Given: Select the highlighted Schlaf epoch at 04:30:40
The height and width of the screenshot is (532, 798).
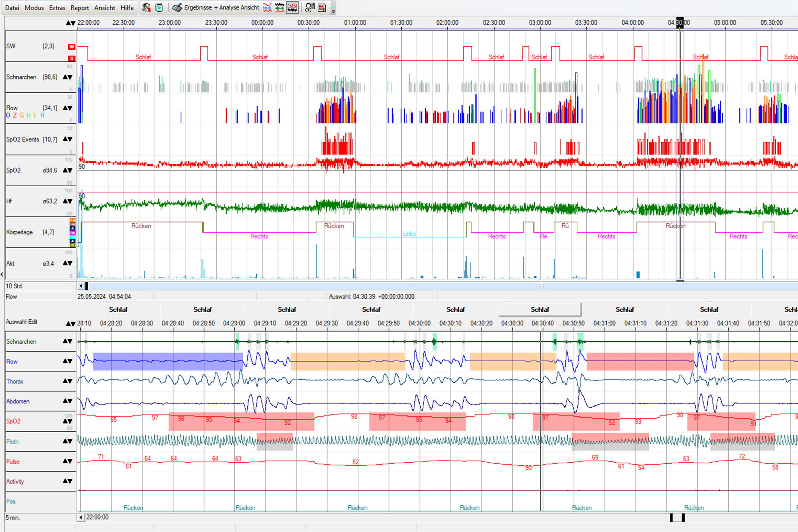Looking at the screenshot, I should click(x=540, y=309).
